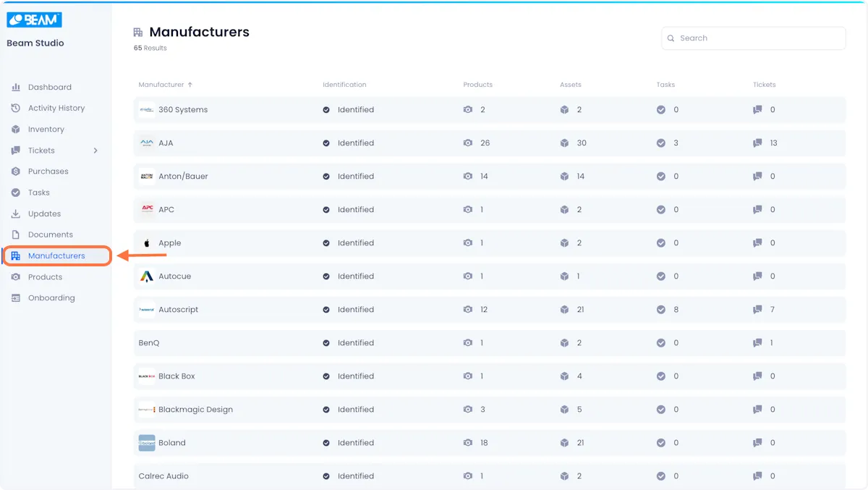Click the Beam logo
The height and width of the screenshot is (490, 868).
34,20
